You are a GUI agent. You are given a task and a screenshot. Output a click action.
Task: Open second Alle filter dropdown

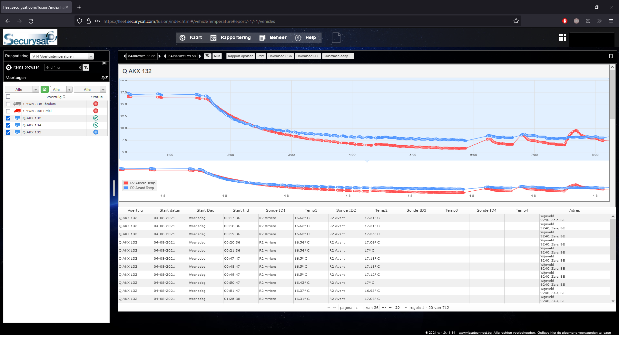[x=61, y=90]
